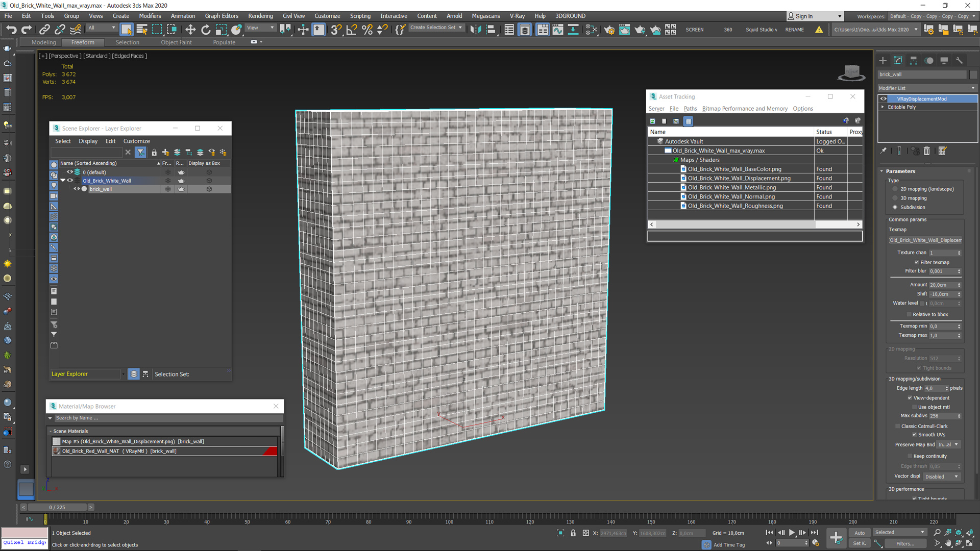
Task: Choose the Select Object tool
Action: 126,30
